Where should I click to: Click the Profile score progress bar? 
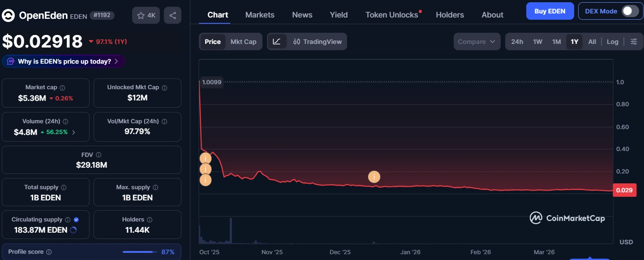click(139, 251)
